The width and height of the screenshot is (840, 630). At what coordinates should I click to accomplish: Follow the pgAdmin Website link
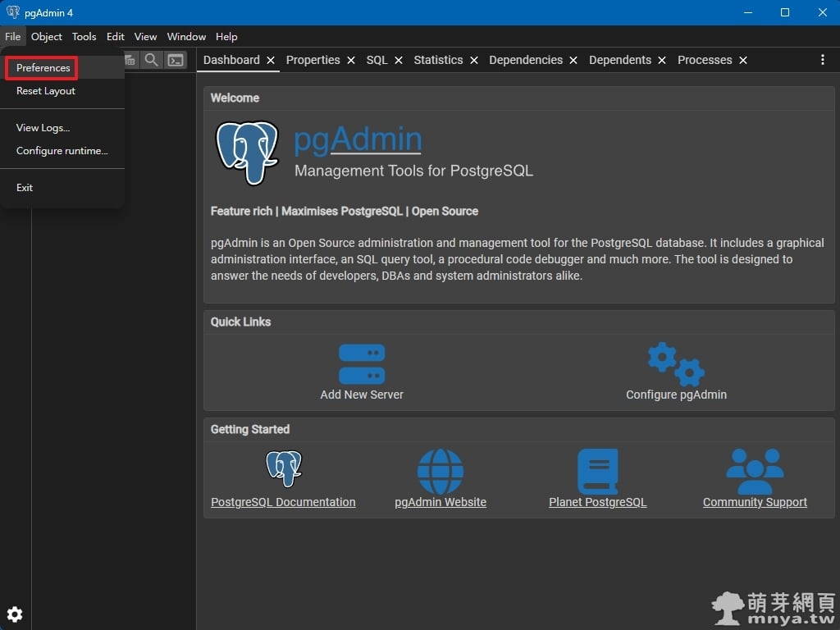click(x=441, y=502)
